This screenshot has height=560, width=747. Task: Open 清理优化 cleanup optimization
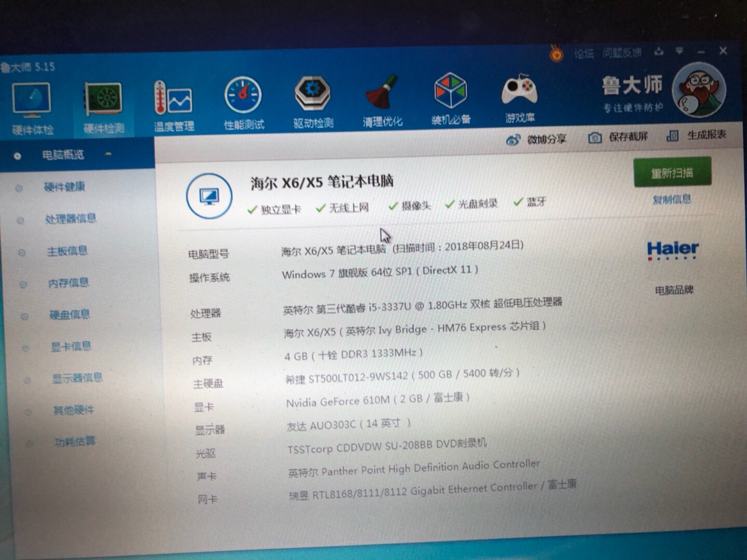click(x=382, y=101)
